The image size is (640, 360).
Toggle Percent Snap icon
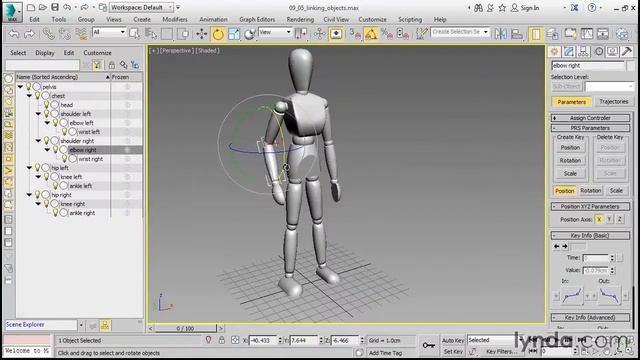pyautogui.click(x=387, y=34)
